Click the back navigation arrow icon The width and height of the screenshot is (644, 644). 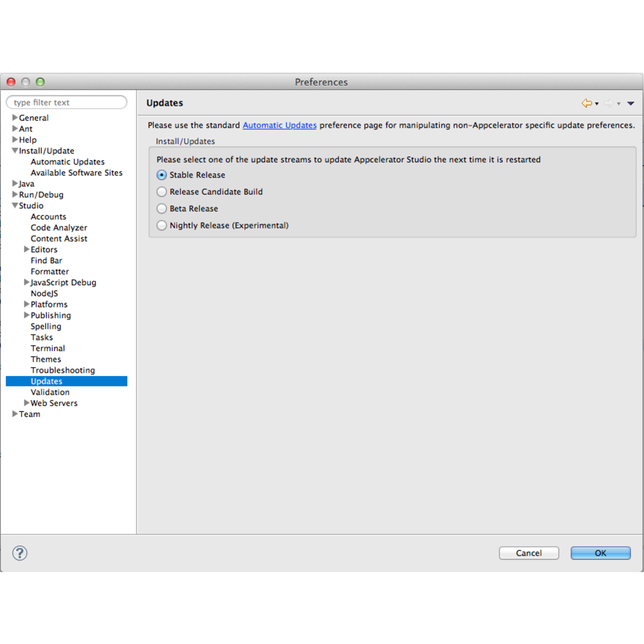click(586, 103)
